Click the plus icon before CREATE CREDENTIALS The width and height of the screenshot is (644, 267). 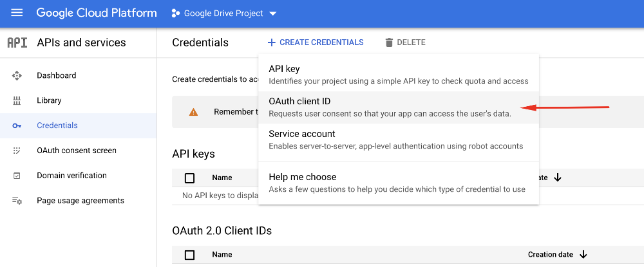(272, 42)
